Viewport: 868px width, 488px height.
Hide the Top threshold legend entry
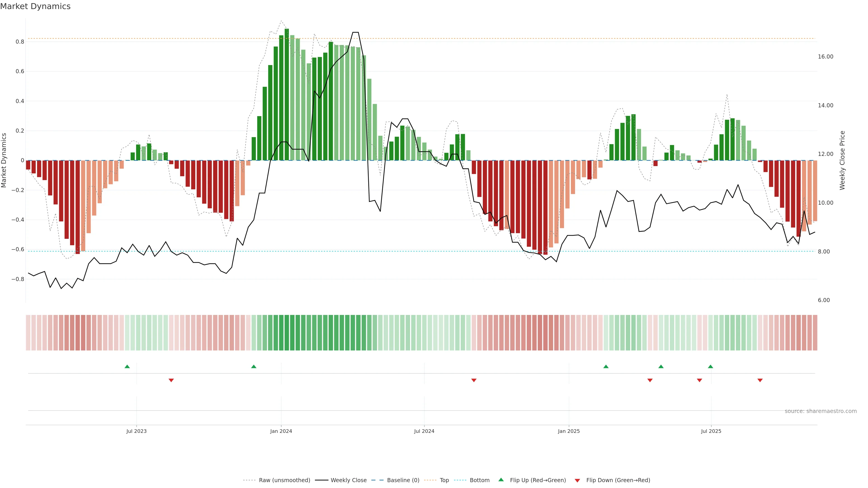444,480
